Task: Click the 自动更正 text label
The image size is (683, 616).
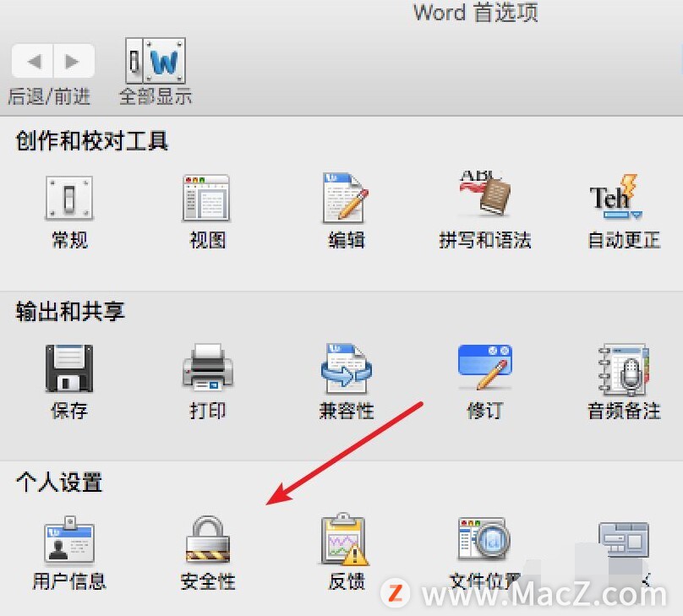Action: coord(624,240)
